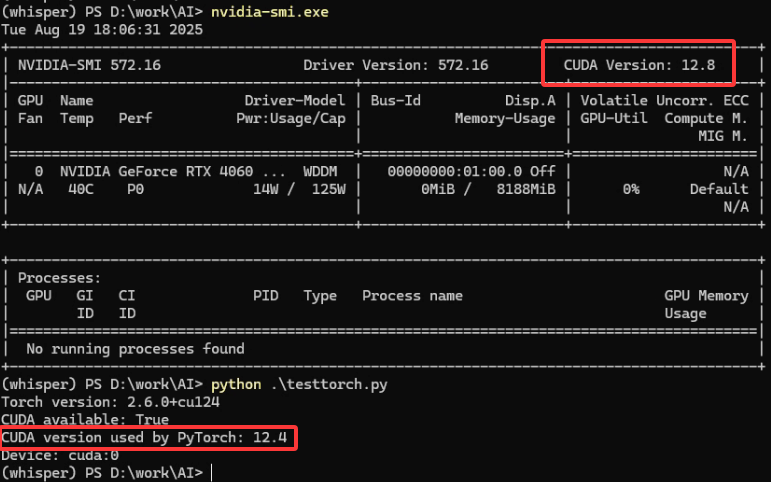The width and height of the screenshot is (771, 482).
Task: Click the 14W / 125W power reading
Action: (299, 189)
